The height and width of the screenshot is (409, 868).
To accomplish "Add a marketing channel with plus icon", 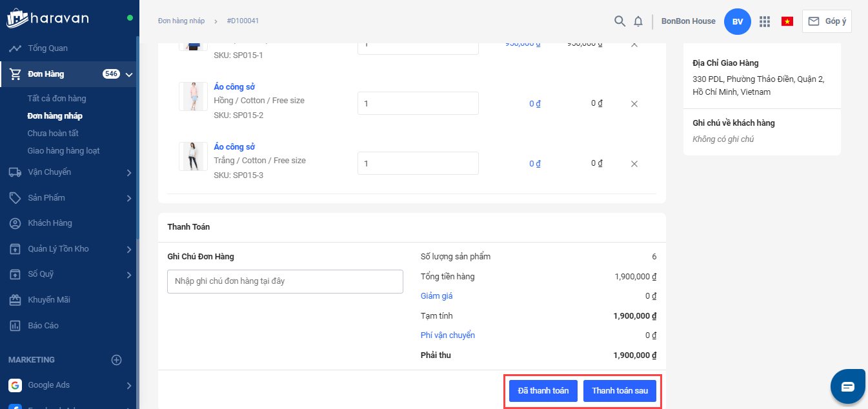I will pyautogui.click(x=116, y=360).
